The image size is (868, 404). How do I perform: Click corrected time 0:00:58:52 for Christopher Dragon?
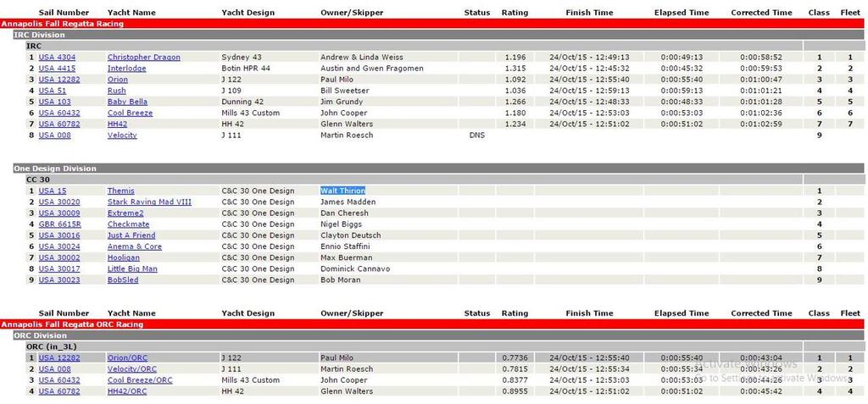761,58
